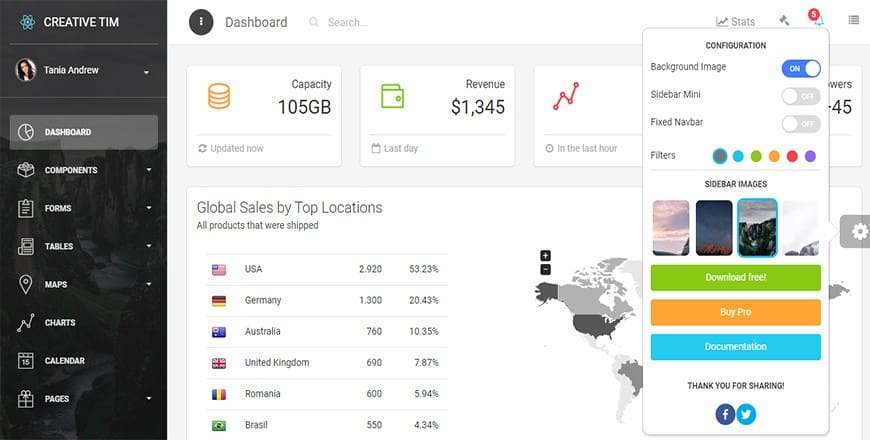This screenshot has width=870, height=440.
Task: Enable the Sidebar Mini switch
Action: pos(801,96)
